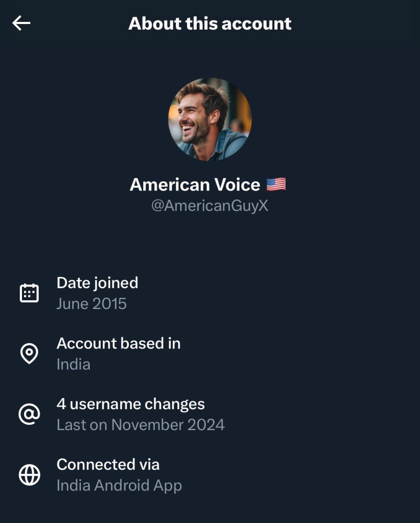Screen dimensions: 420x523
Task: Tap the India Android App text
Action: tap(119, 485)
